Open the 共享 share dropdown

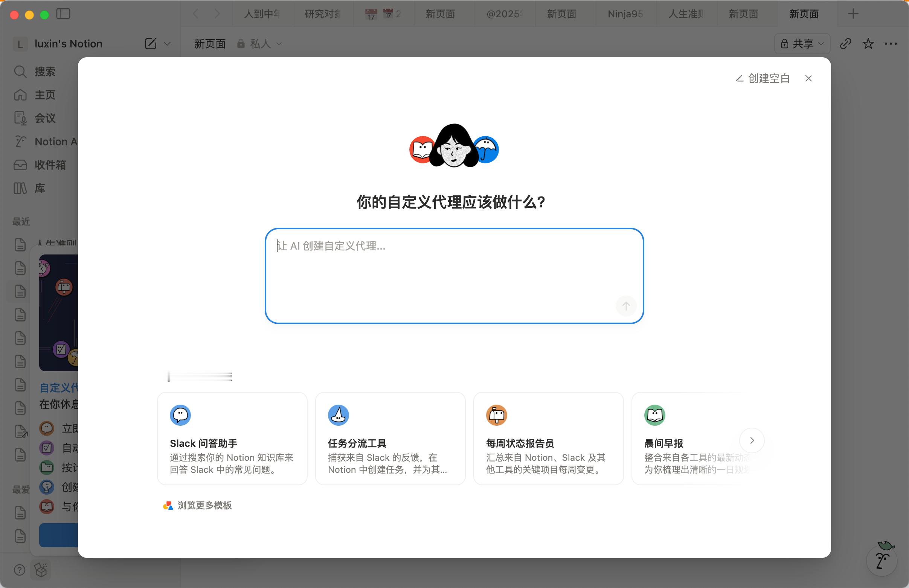802,44
